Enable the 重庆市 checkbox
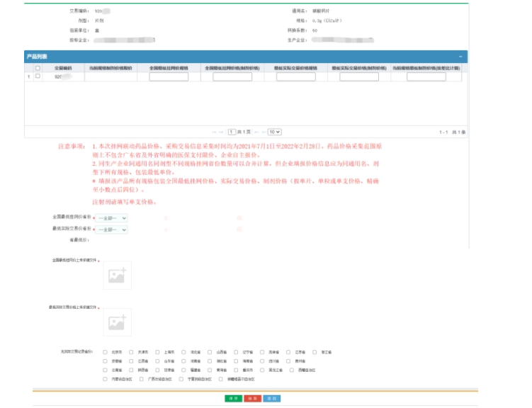This screenshot has height=408, width=532. (236, 370)
